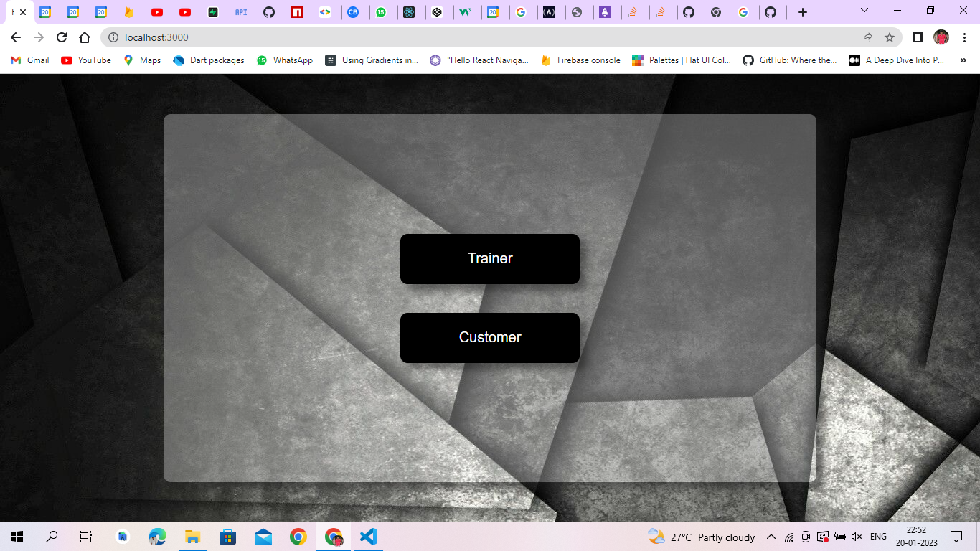980x551 pixels.
Task: Open the Gmail bookmark
Action: pyautogui.click(x=30, y=60)
